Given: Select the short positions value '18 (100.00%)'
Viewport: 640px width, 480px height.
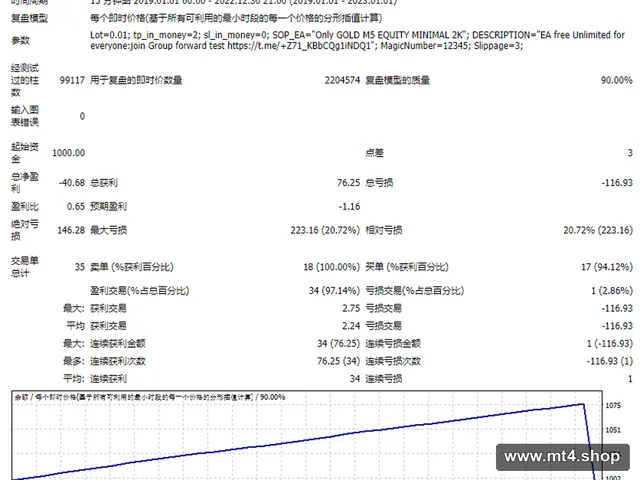Looking at the screenshot, I should pos(331,267).
